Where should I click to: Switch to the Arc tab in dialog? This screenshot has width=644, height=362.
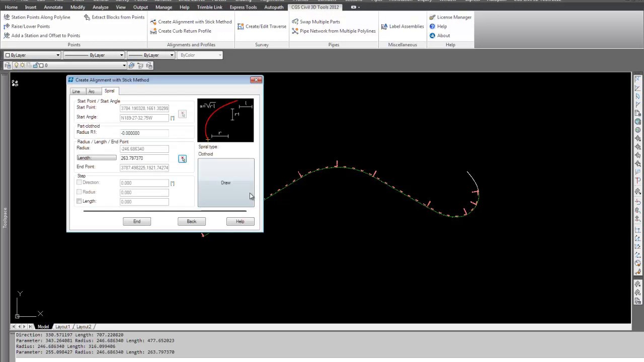pos(91,92)
